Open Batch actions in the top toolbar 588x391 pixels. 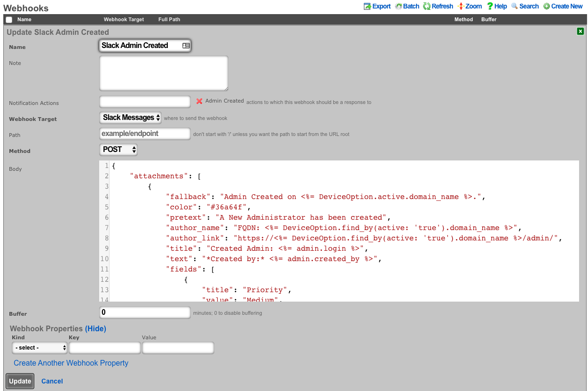click(399, 6)
